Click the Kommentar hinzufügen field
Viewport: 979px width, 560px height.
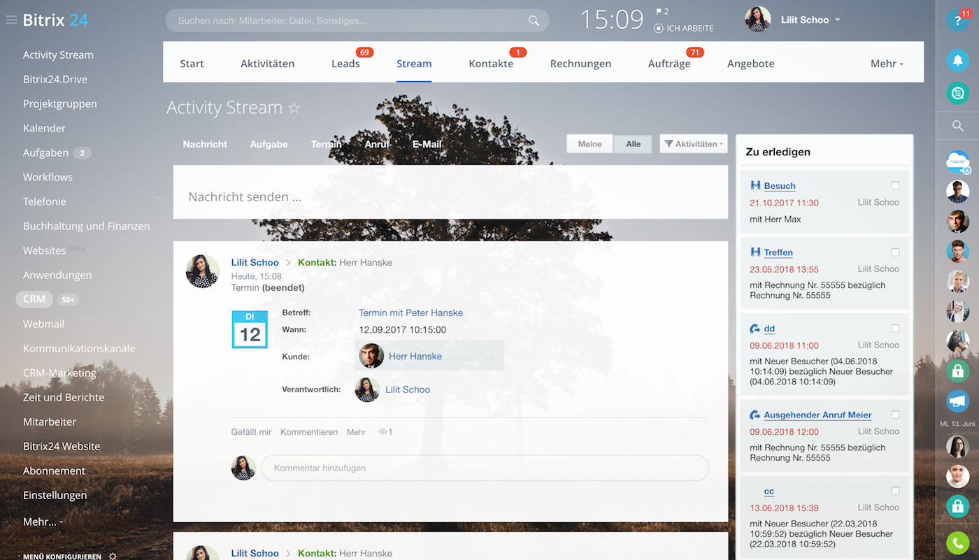(x=485, y=468)
